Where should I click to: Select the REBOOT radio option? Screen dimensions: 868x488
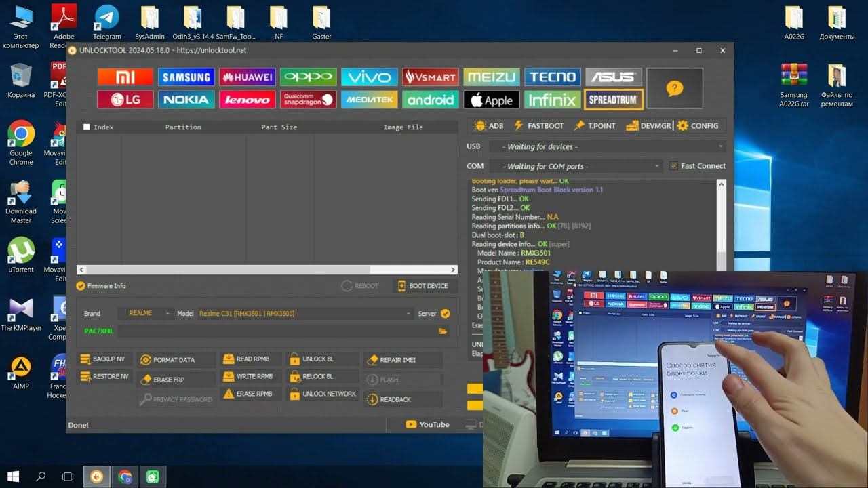tap(360, 286)
